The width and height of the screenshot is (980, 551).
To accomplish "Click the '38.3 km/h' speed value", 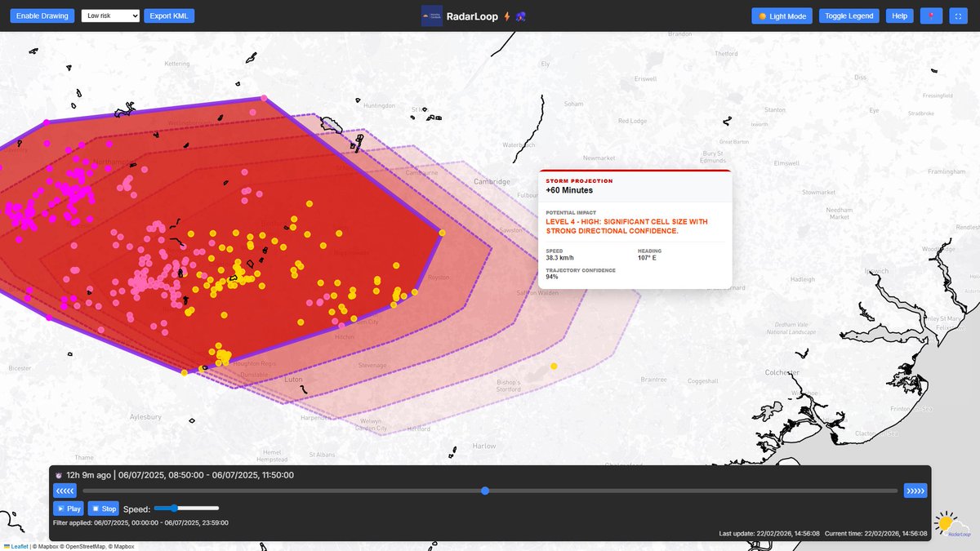I will [x=560, y=258].
